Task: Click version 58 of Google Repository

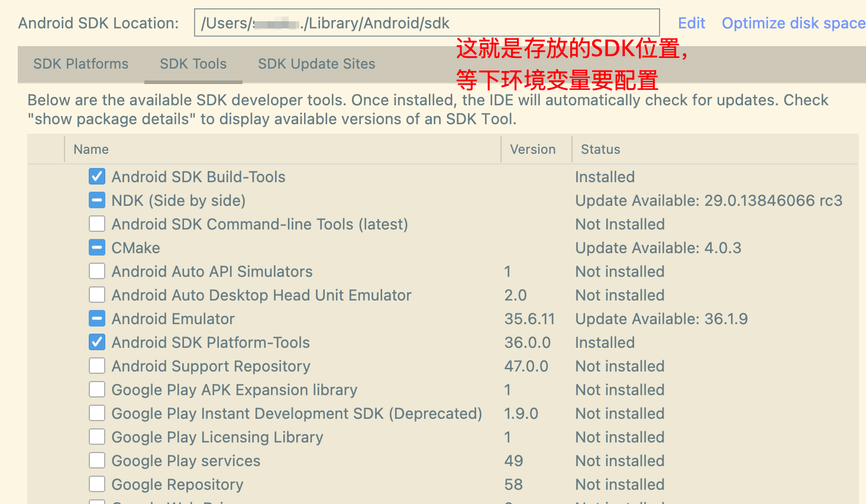Action: [513, 484]
